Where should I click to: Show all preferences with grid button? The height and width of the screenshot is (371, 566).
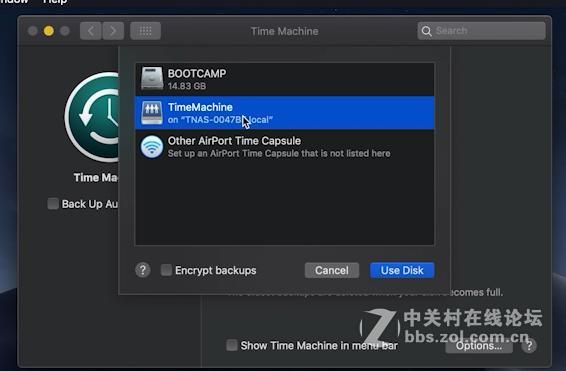145,31
